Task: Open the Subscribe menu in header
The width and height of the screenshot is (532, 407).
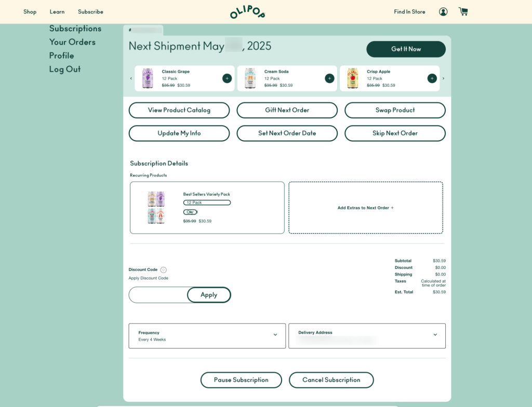Action: 90,11
